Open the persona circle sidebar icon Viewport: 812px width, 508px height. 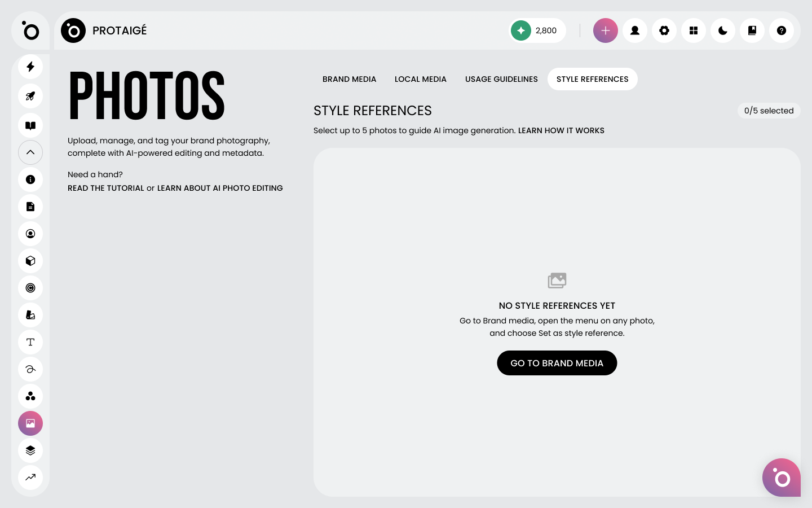30,234
